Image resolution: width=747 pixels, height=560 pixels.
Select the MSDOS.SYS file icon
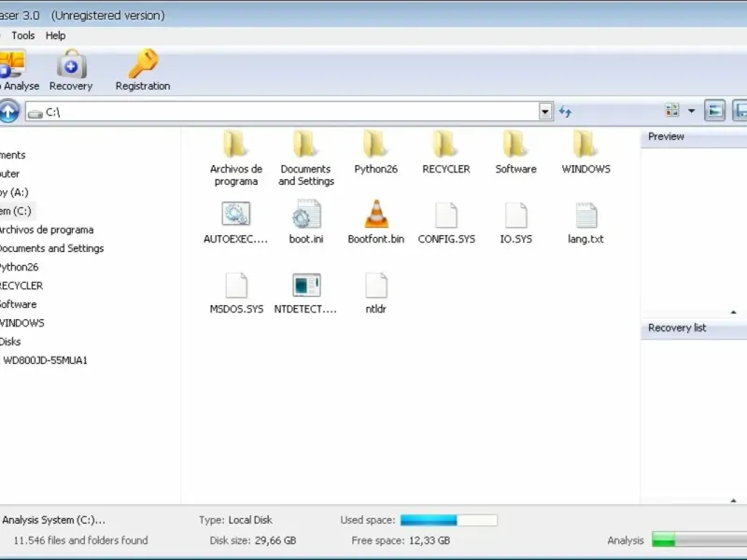pyautogui.click(x=236, y=286)
